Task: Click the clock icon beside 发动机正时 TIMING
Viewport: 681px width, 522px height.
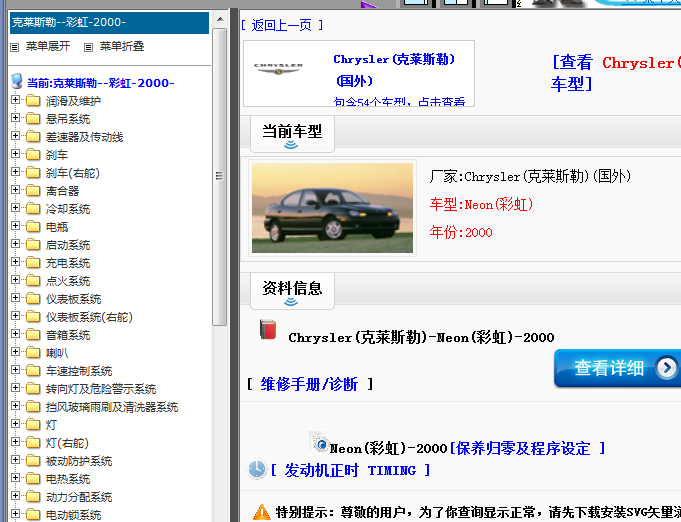Action: point(257,469)
